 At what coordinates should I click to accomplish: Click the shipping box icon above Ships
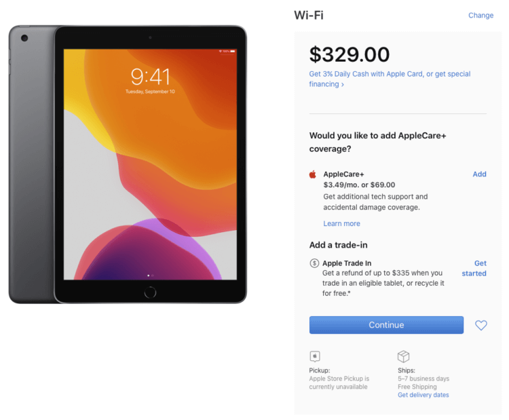pyautogui.click(x=403, y=356)
